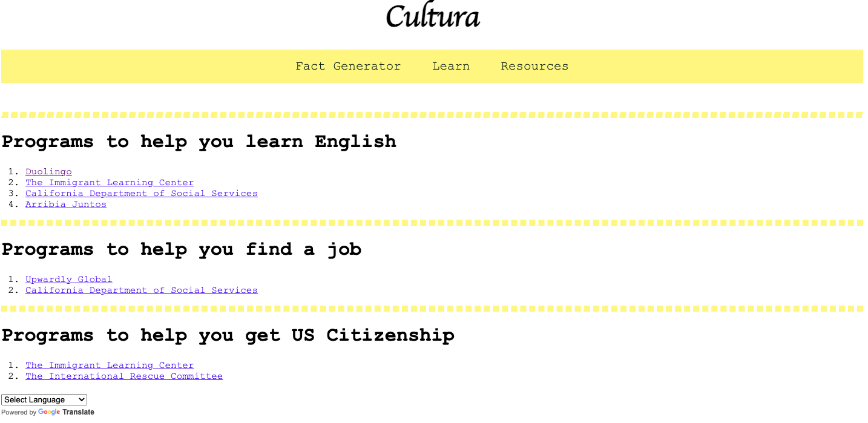Expand the Select Language dropdown
Viewport: 868px width, 423px height.
pyautogui.click(x=44, y=399)
